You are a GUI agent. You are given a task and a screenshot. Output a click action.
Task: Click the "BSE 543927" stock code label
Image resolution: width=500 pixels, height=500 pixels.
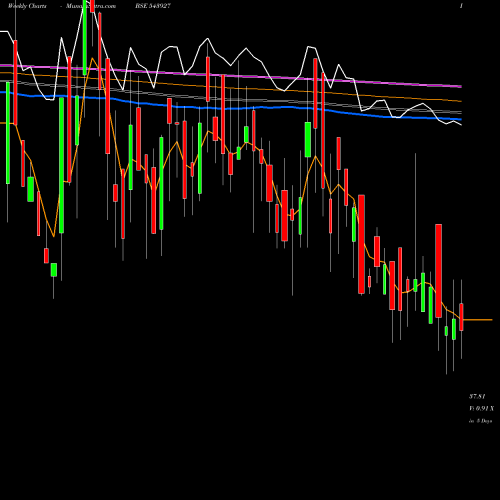pyautogui.click(x=153, y=6)
